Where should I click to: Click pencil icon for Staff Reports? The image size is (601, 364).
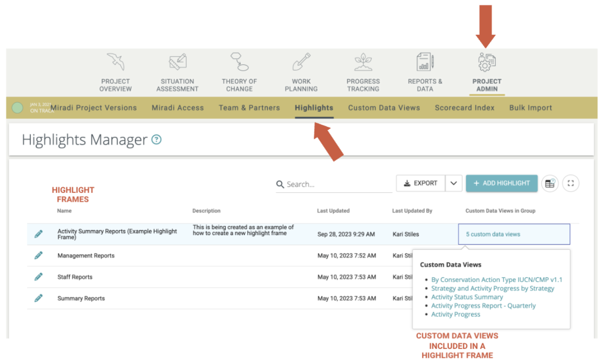(x=38, y=277)
